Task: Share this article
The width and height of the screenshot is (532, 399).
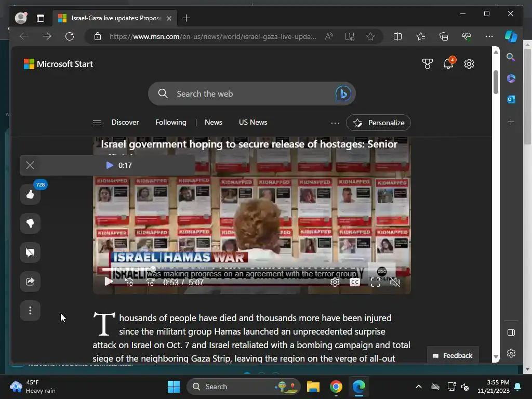Action: click(30, 282)
